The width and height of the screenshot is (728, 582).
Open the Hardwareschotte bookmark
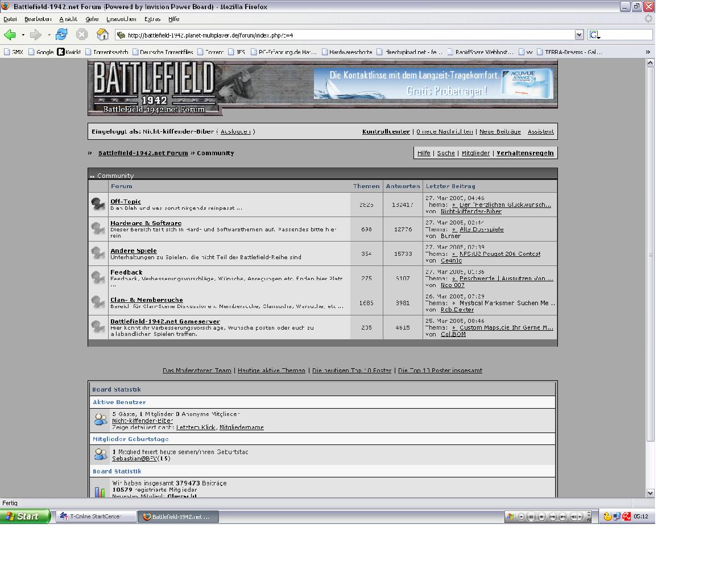point(347,52)
